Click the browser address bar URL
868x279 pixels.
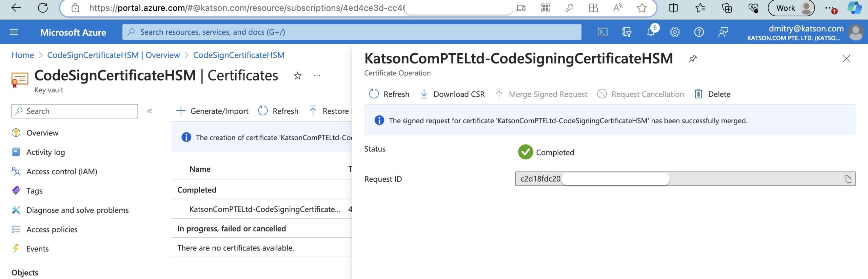click(248, 8)
